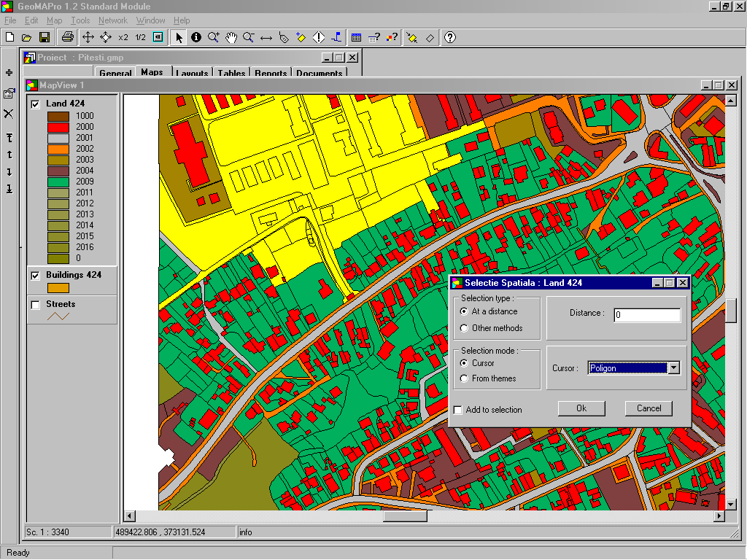The width and height of the screenshot is (747, 560).
Task: Switch to the Tables tab
Action: coord(231,73)
